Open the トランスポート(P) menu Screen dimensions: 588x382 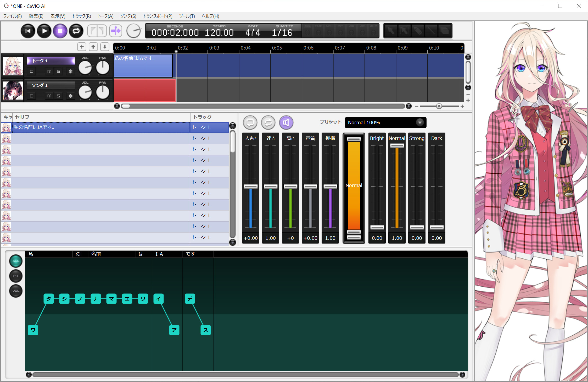click(158, 16)
